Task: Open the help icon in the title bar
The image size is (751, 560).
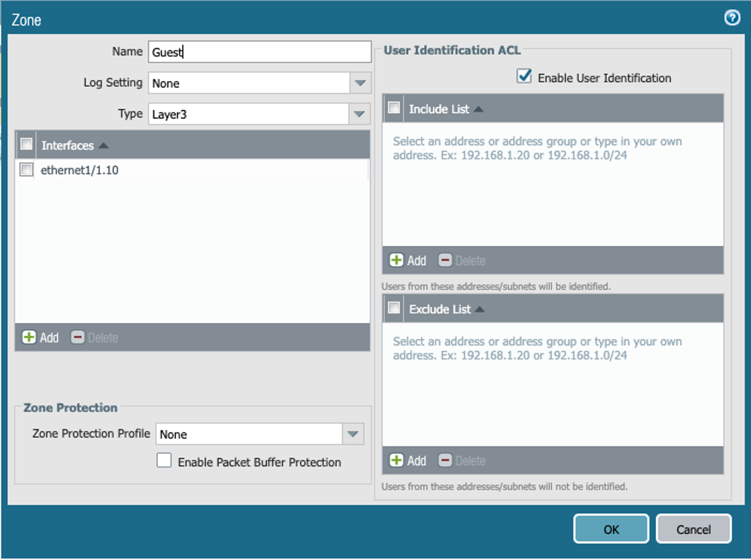Action: 732,17
